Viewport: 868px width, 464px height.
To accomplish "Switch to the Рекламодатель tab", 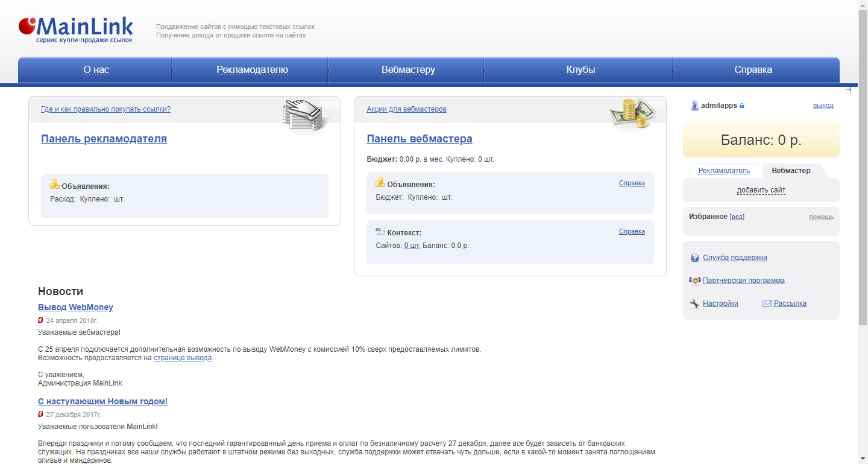I will [x=724, y=171].
